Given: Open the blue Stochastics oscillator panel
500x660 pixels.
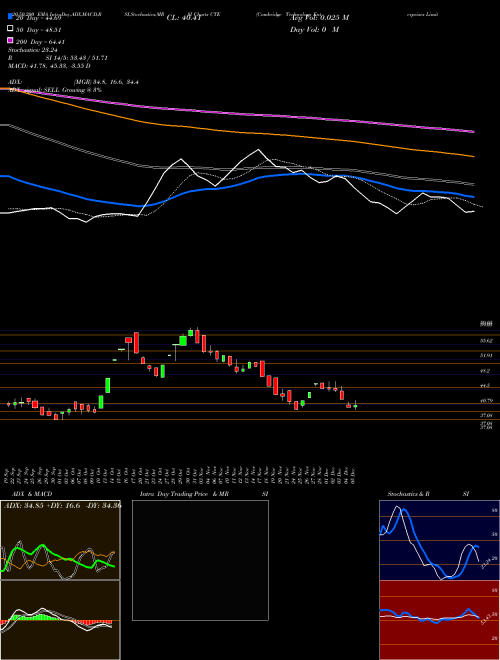Looking at the screenshot, I should (439, 540).
